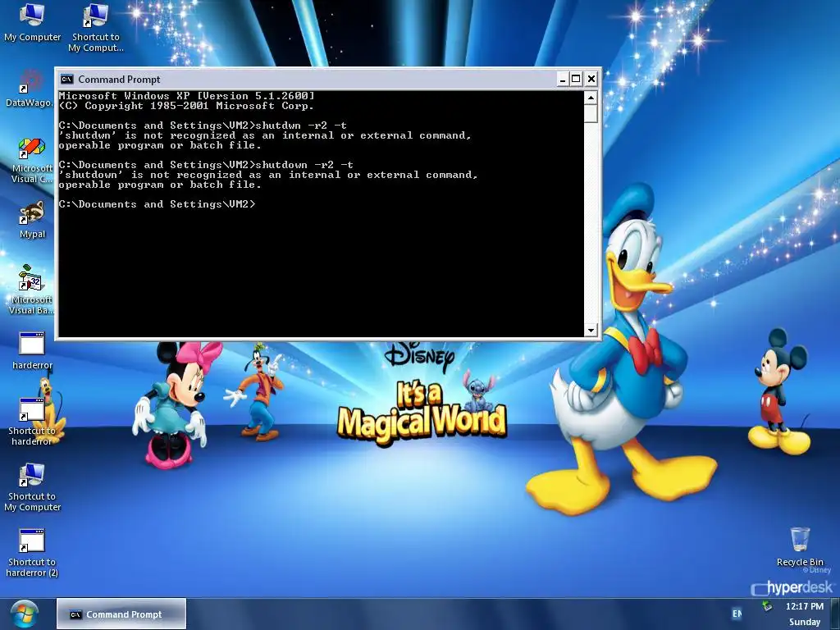Click the 'shutdown -r2 -t' command line text
This screenshot has width=840, height=630.
point(304,164)
